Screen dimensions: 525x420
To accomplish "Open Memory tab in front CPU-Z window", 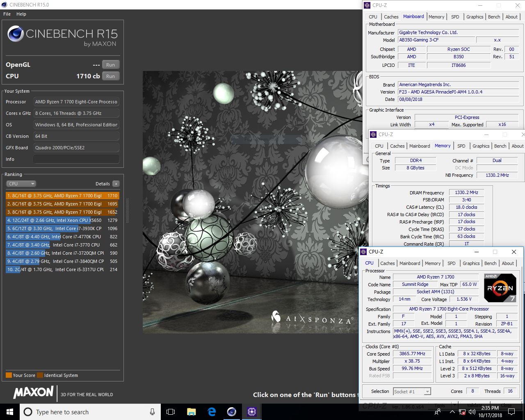I will point(433,263).
